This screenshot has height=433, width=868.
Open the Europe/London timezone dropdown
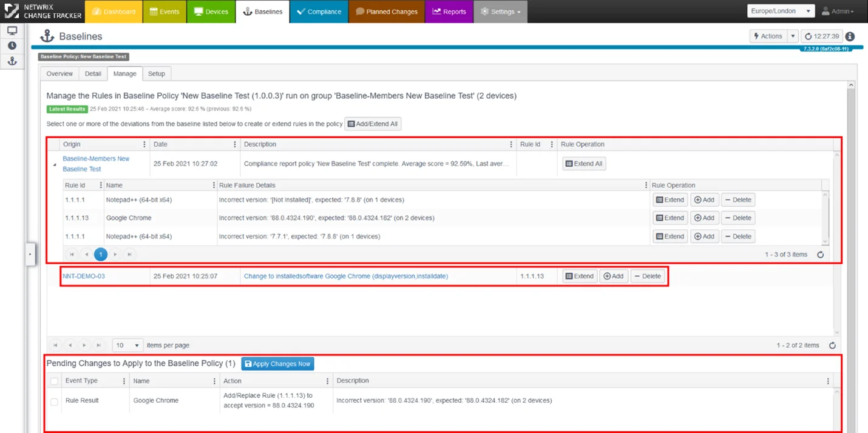(x=781, y=12)
